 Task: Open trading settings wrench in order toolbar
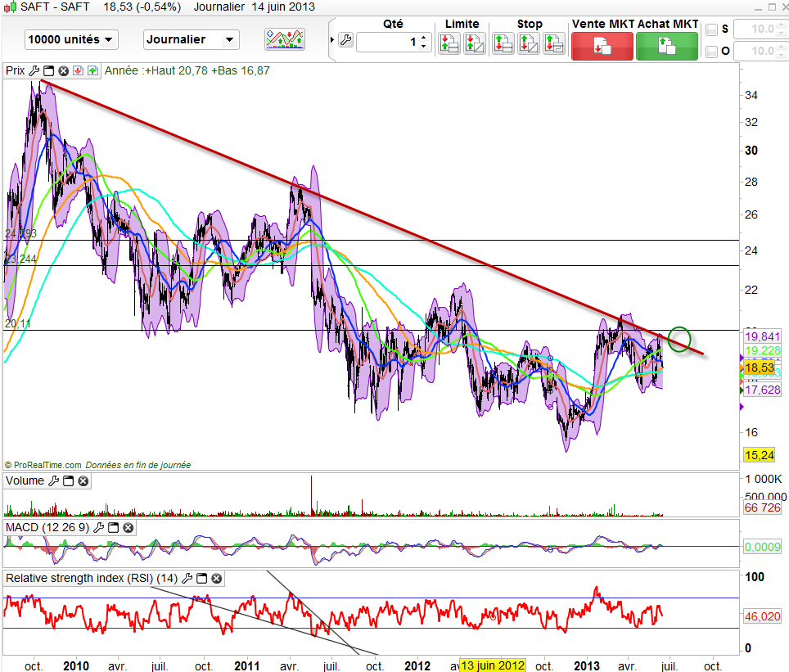click(x=345, y=41)
